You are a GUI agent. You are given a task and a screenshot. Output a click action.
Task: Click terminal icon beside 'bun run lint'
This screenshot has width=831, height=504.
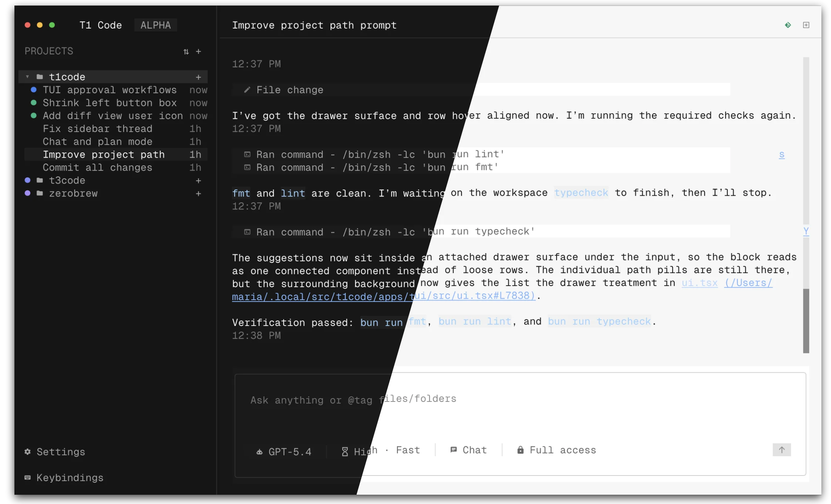247,154
